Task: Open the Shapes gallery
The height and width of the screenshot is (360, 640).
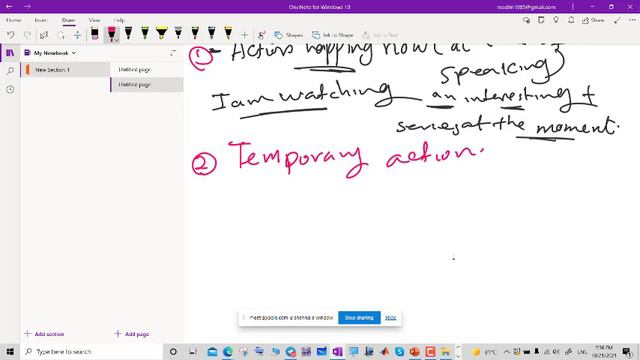Action: coord(289,35)
